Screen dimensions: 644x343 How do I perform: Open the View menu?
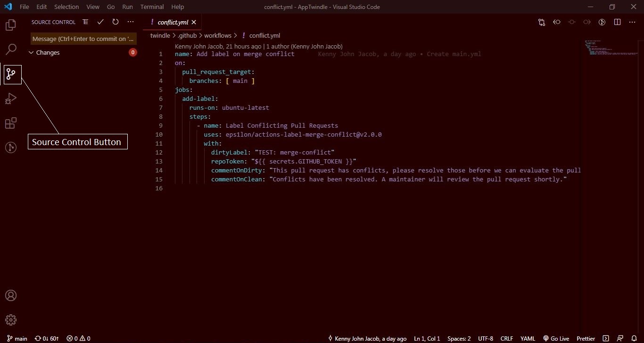click(x=93, y=7)
